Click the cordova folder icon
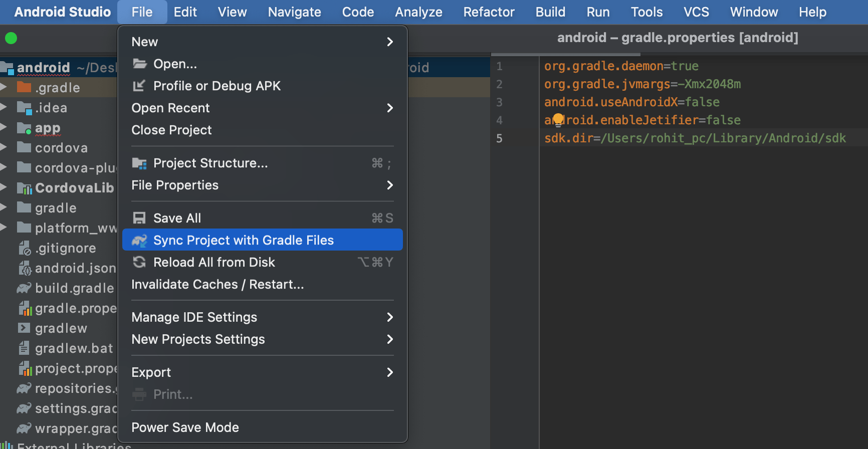 [x=24, y=147]
